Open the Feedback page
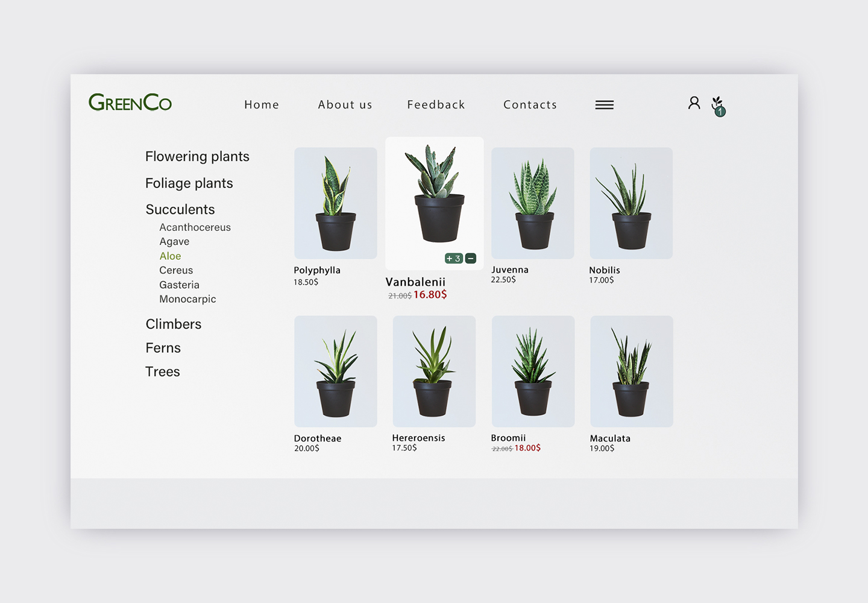Viewport: 868px width, 603px height. tap(436, 105)
